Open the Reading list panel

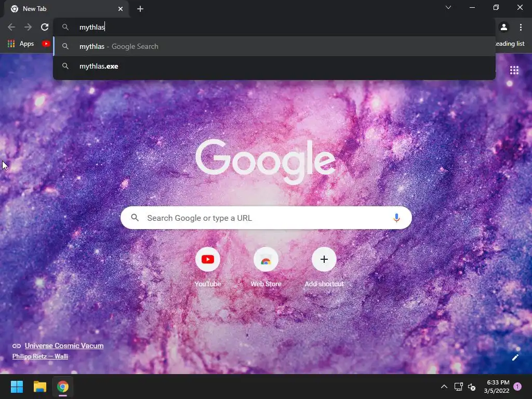tap(510, 44)
